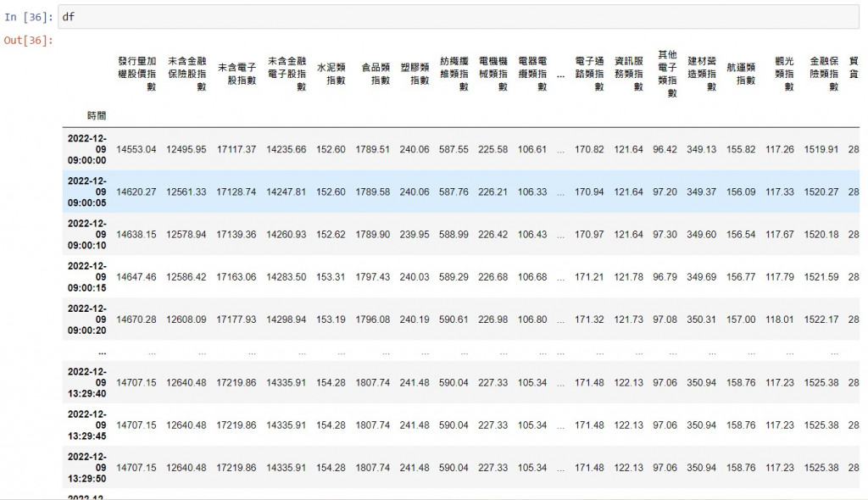Click the 觀光類指數 column header

pos(784,74)
